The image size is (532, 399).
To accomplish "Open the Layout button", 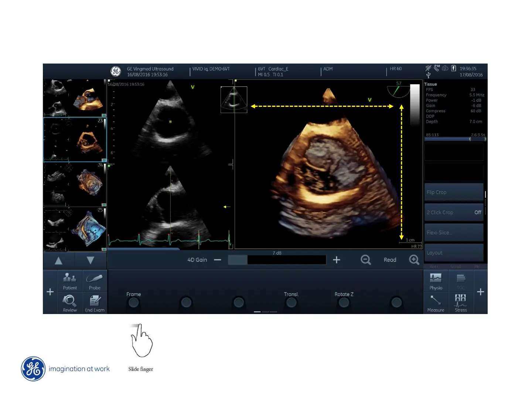I will (454, 253).
